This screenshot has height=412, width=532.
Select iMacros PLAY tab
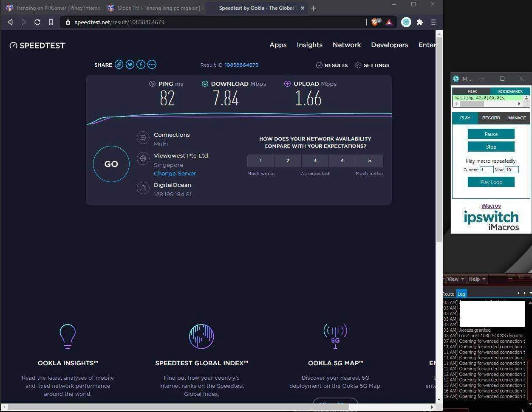click(465, 118)
